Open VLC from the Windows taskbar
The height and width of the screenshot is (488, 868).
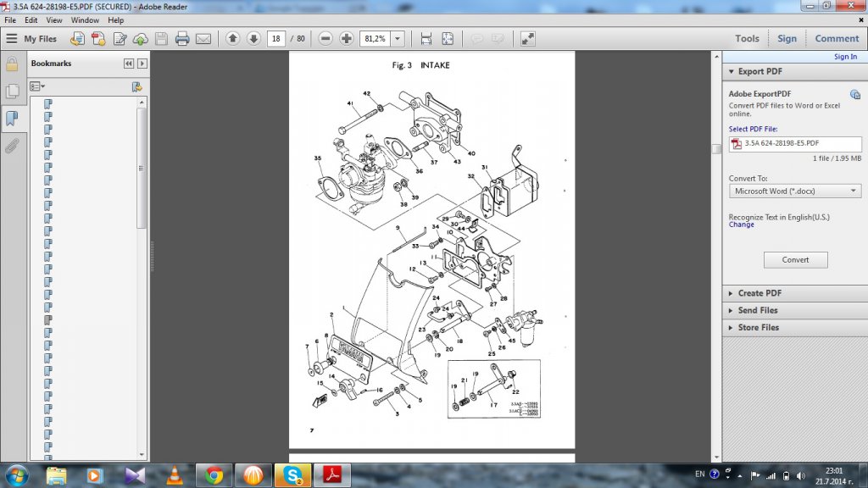pos(175,475)
